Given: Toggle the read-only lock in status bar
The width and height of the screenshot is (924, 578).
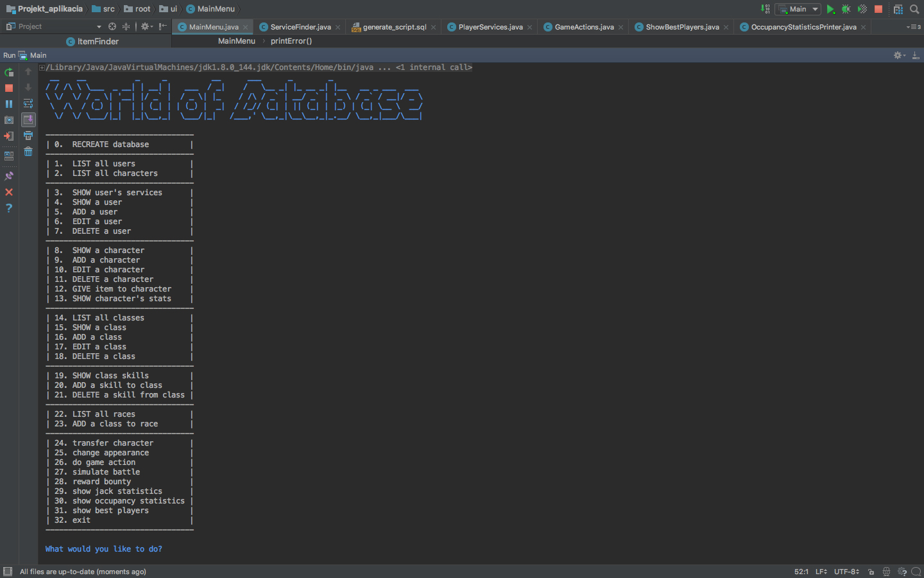Looking at the screenshot, I should (x=871, y=572).
